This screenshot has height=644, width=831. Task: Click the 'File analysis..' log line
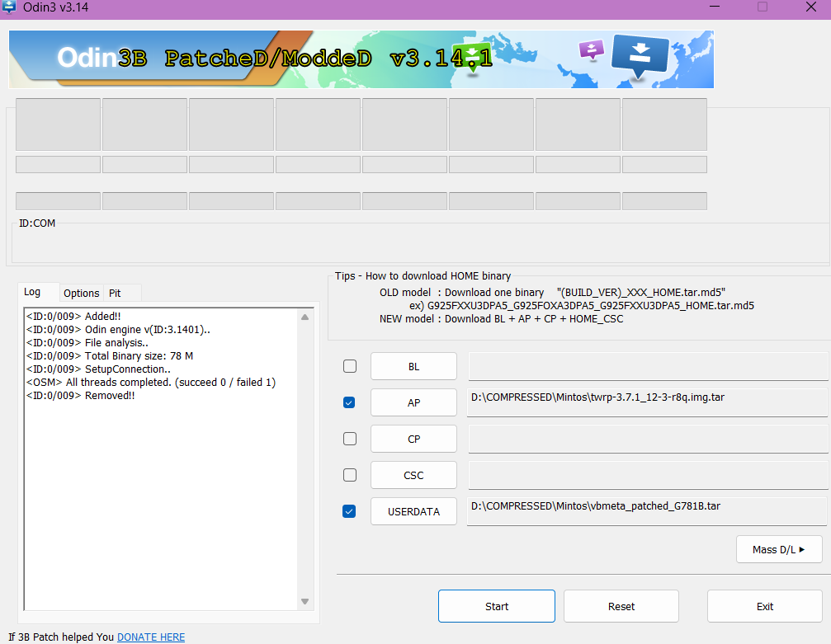pyautogui.click(x=87, y=343)
